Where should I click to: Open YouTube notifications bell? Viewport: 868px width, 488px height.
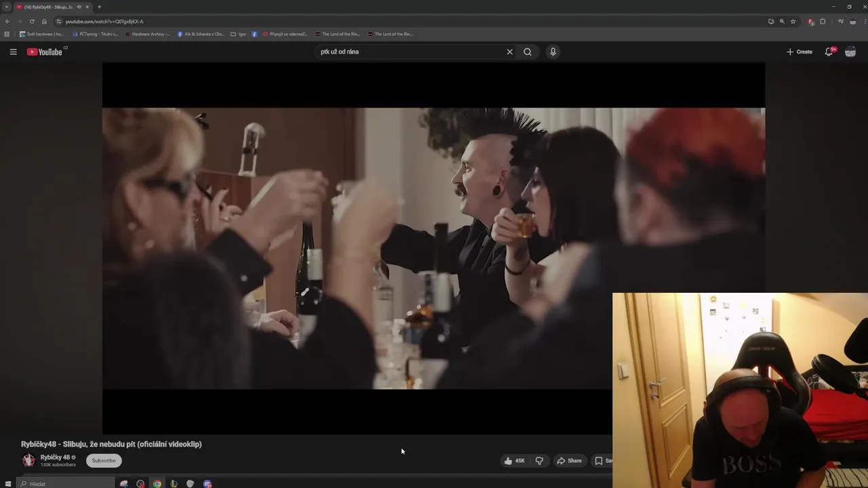(829, 52)
